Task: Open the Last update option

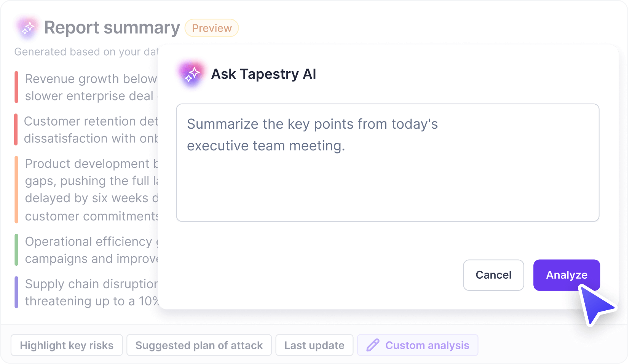Action: point(314,345)
